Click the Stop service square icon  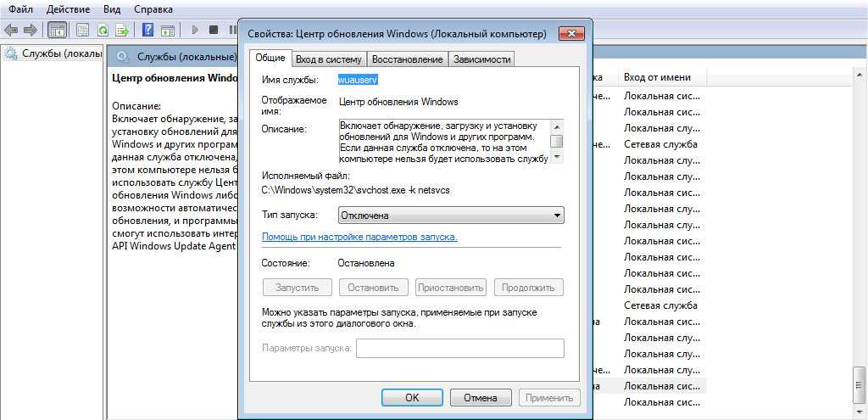(214, 30)
